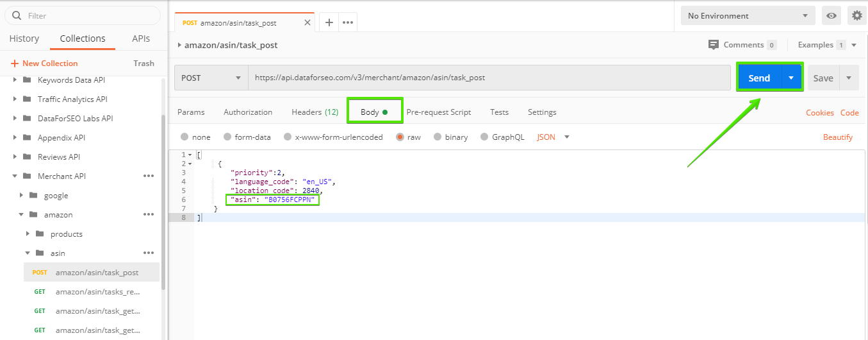Click the Appendix API folder icon
Screen dimensions: 868x340
pyautogui.click(x=27, y=137)
